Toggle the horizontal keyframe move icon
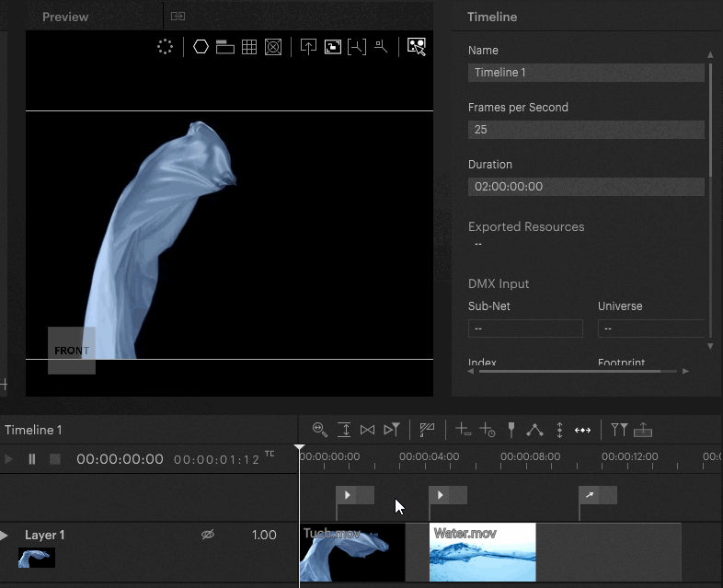The image size is (723, 588). click(x=583, y=431)
